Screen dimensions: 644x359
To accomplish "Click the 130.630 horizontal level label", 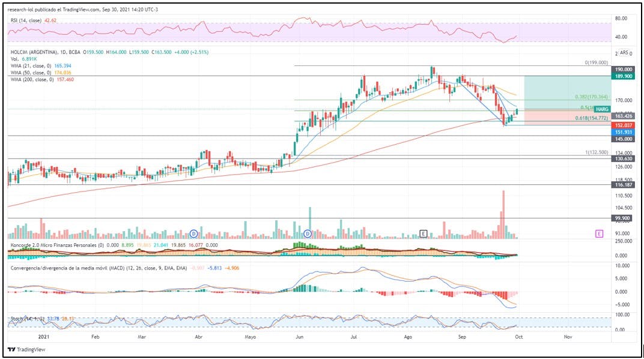I will [624, 158].
